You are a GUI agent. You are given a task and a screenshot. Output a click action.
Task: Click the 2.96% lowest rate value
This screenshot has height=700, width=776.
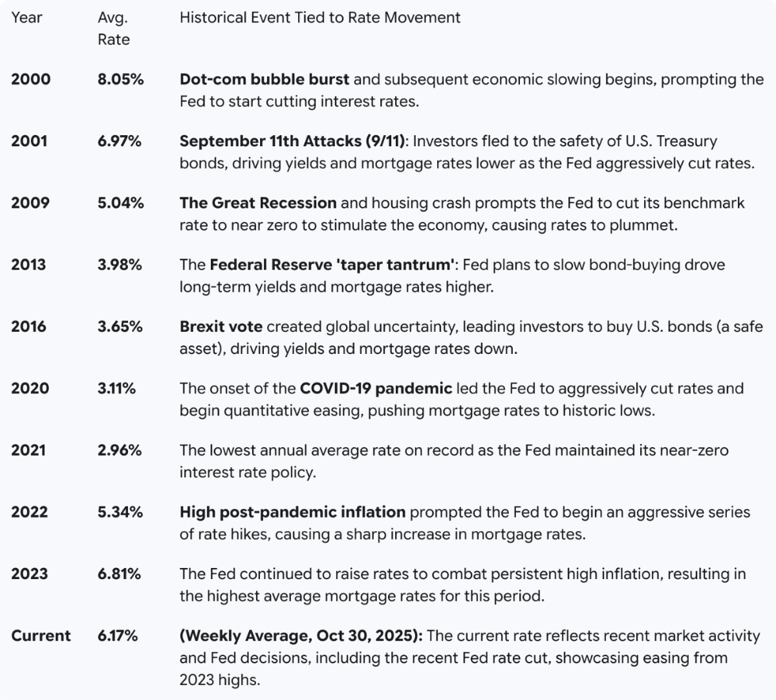pos(120,450)
